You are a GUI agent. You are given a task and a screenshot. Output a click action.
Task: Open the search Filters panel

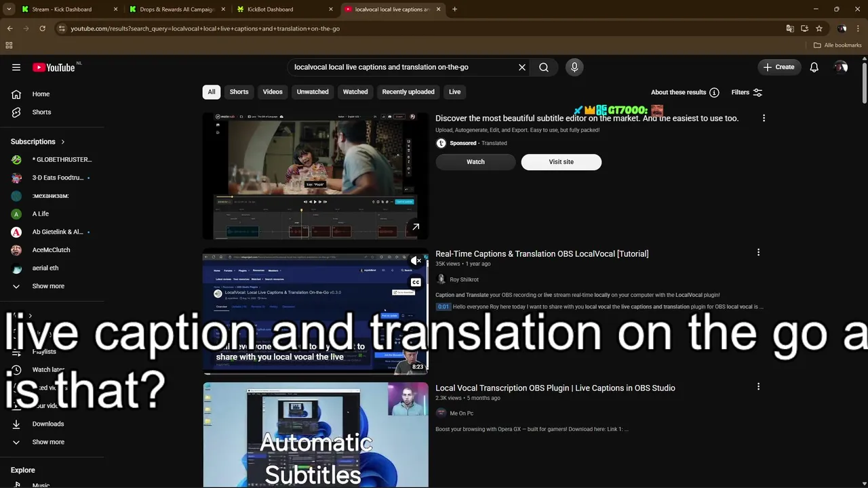coord(747,92)
